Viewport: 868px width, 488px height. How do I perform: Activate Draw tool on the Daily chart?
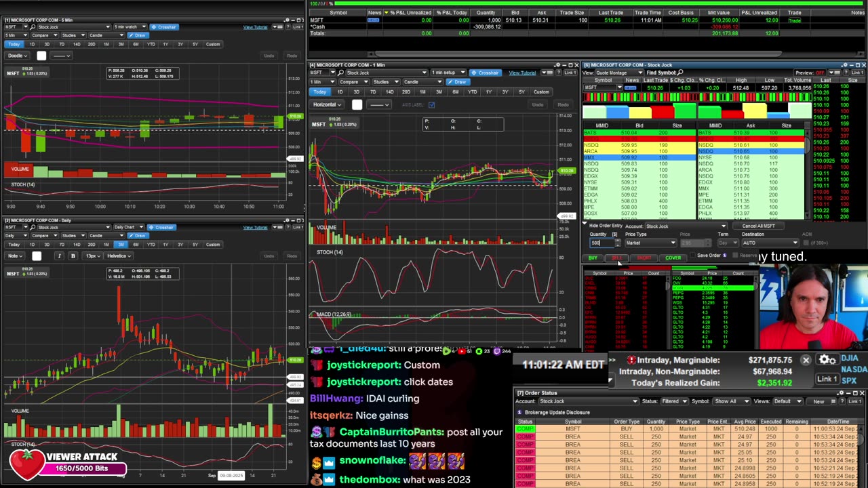138,236
